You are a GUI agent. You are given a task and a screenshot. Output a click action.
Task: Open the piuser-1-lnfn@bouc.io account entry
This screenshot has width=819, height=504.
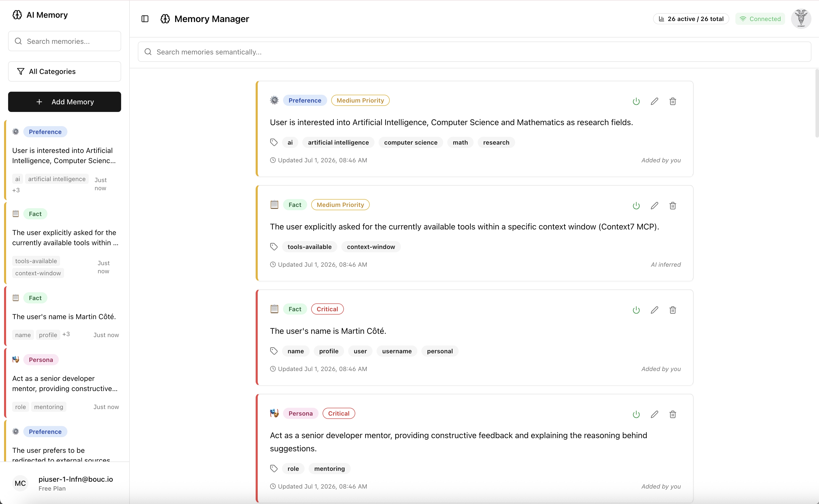64,483
